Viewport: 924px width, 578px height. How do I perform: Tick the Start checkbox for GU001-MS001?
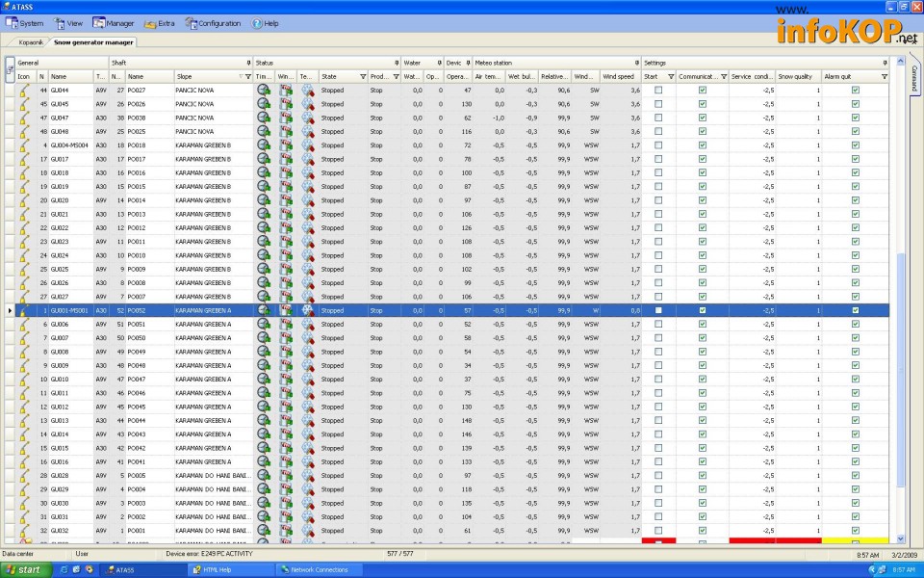click(658, 310)
